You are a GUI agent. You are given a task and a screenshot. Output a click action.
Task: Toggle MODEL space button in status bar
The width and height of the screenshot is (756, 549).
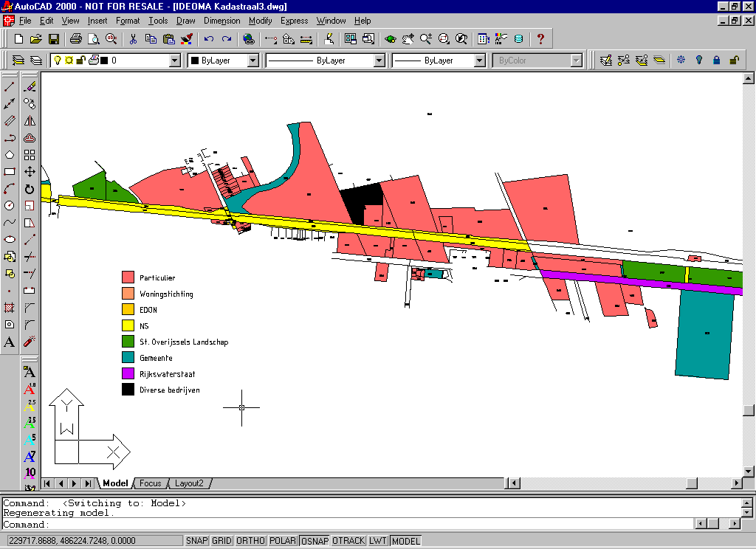coord(406,541)
